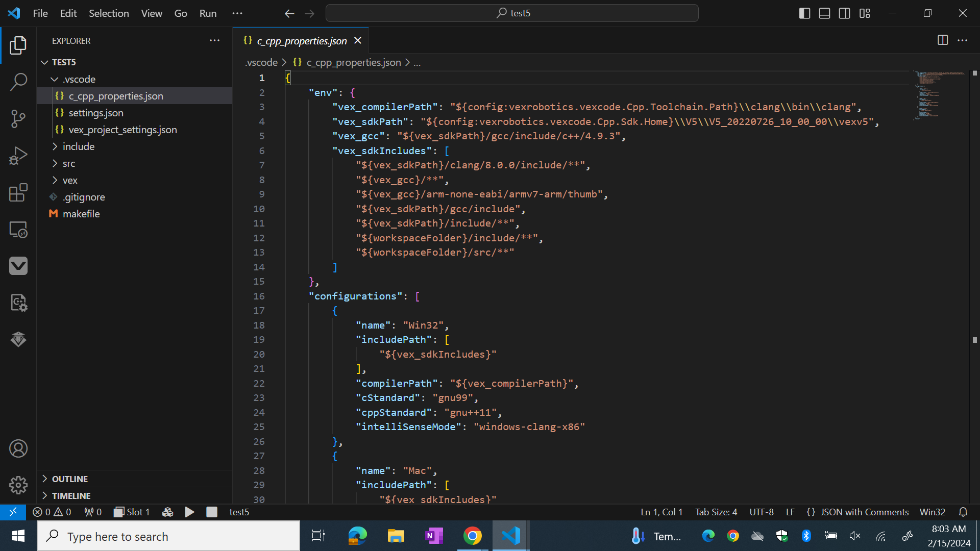
Task: Toggle secondary side bar visibility
Action: pos(845,13)
